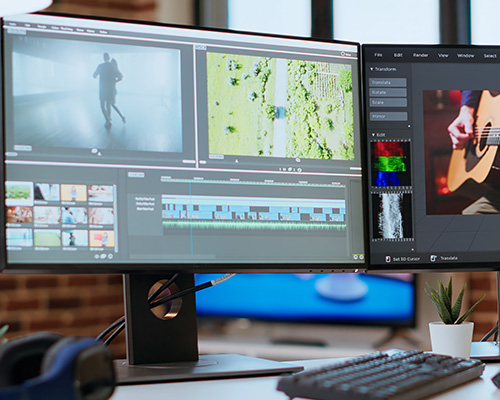This screenshot has height=400, width=500.
Task: Select the white luma waveform scope thumbnail
Action: coord(392,216)
